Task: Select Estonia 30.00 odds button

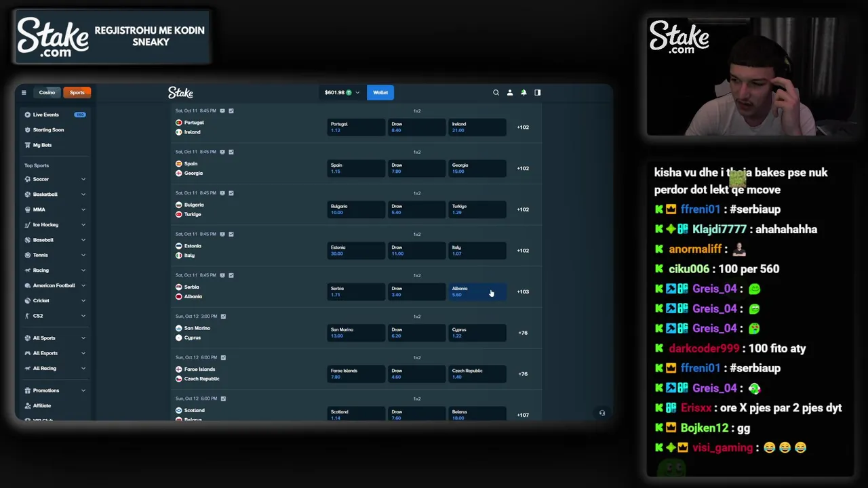Action: [x=356, y=250]
